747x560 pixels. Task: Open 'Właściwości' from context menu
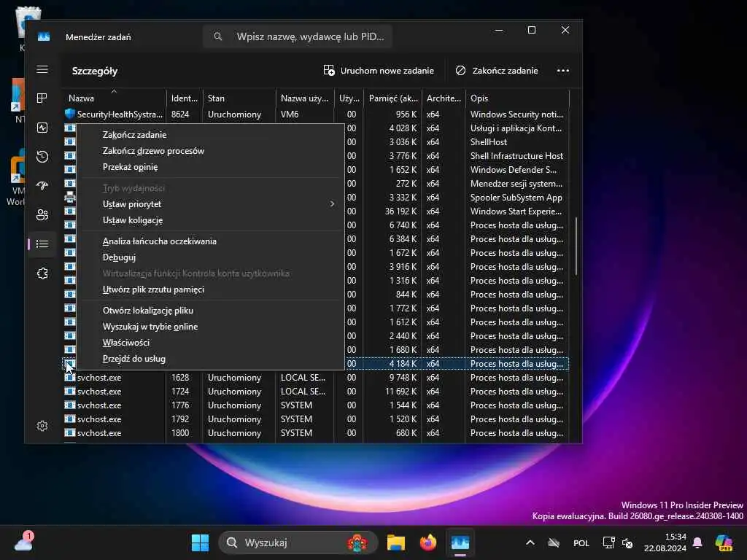tap(210, 343)
